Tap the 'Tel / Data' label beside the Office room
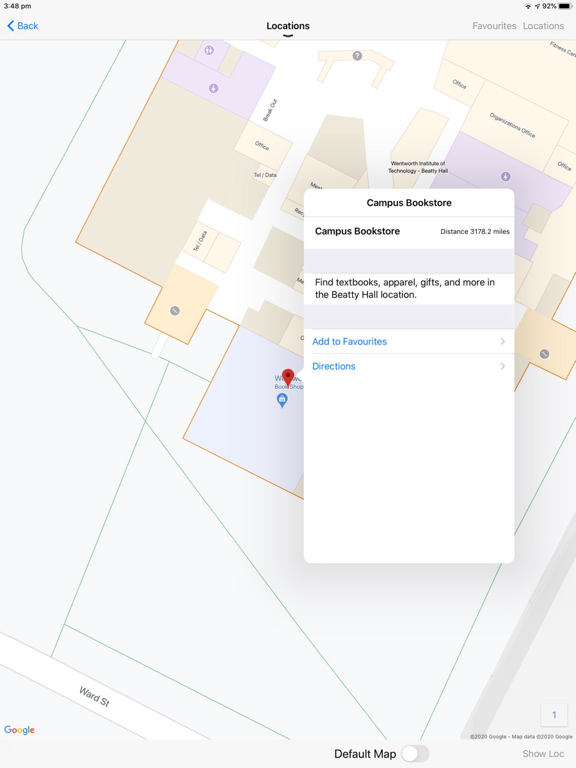 point(265,175)
